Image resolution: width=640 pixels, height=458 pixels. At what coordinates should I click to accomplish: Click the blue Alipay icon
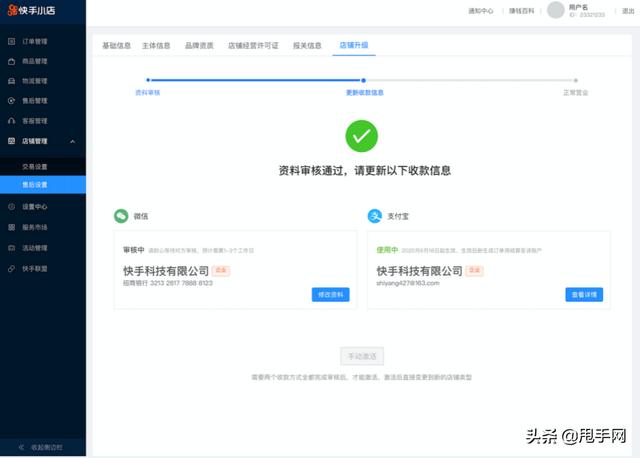375,216
